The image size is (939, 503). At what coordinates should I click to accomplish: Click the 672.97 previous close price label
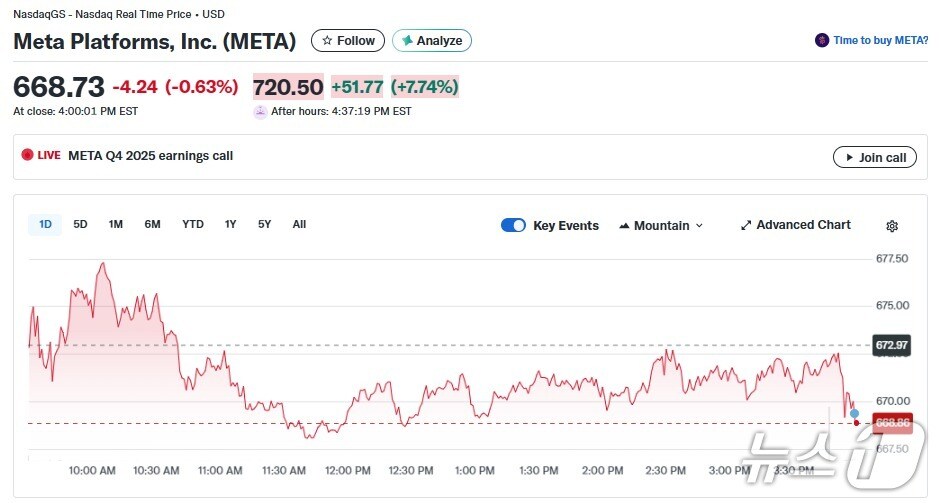(x=891, y=345)
